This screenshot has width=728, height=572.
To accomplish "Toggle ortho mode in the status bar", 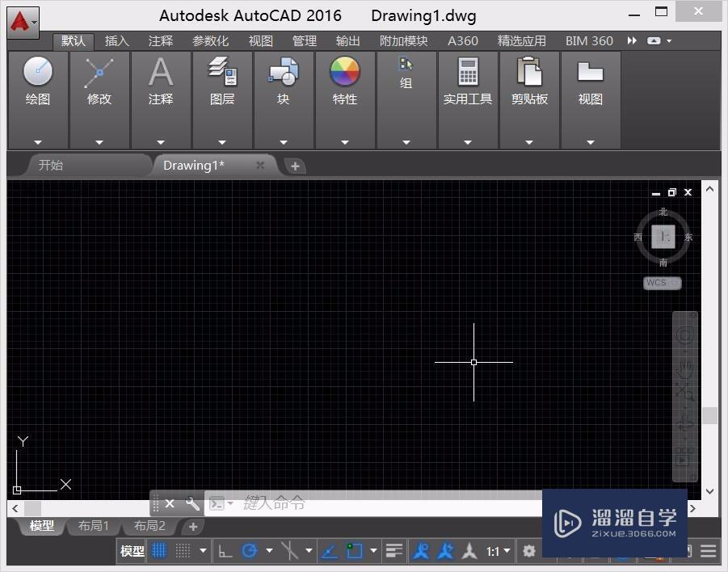I will click(225, 551).
